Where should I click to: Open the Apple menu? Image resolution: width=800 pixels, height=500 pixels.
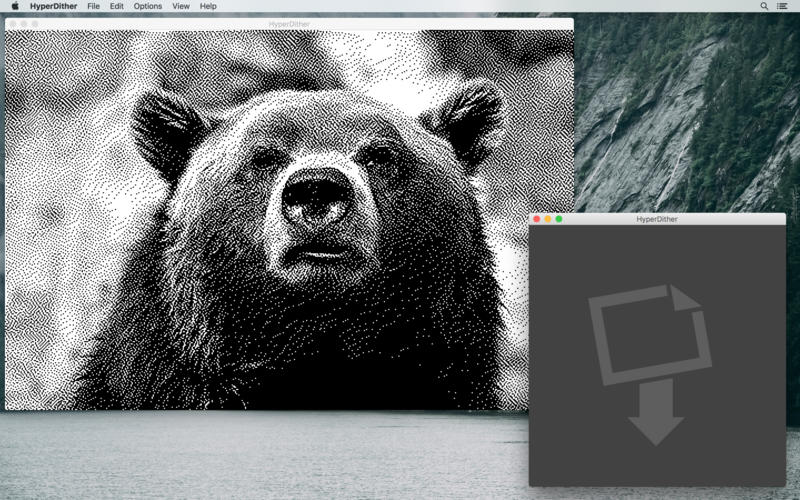(x=14, y=6)
